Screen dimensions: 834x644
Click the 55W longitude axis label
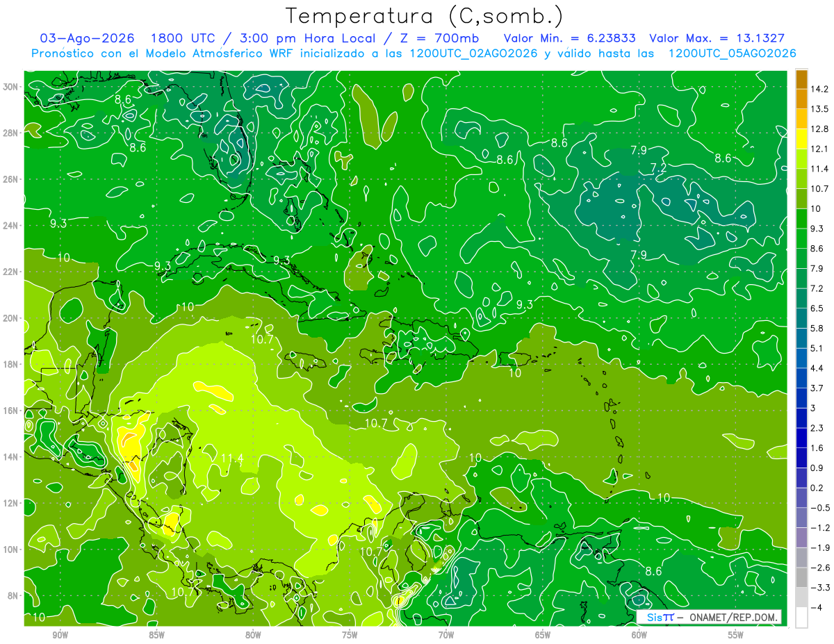(x=735, y=635)
